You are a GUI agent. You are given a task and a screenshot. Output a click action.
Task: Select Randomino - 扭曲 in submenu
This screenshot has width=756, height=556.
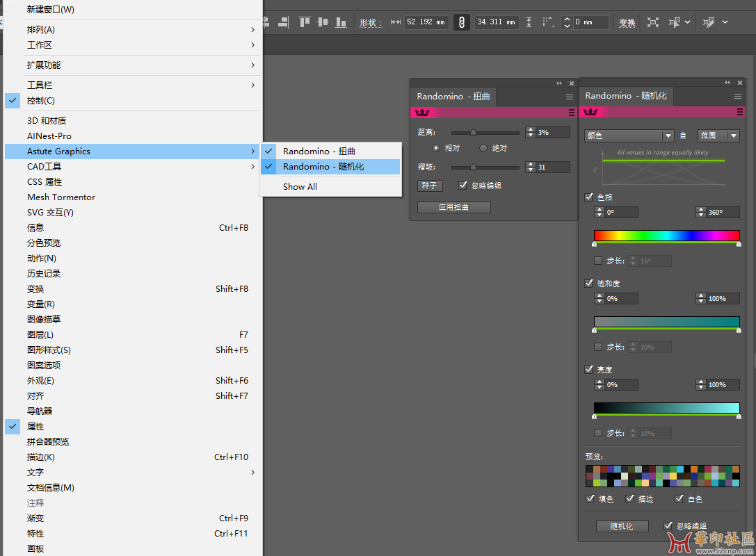point(331,152)
